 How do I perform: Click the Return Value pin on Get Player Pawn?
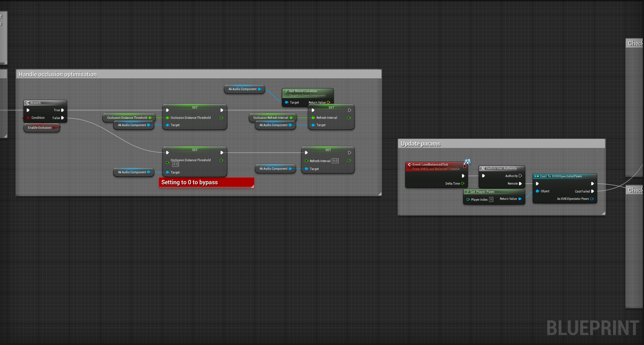520,199
